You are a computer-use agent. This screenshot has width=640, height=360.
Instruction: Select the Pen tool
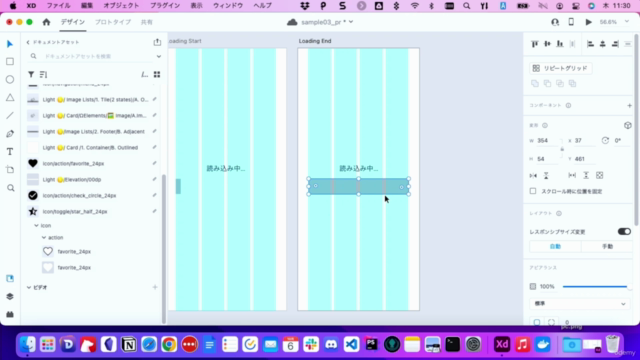pos(10,134)
